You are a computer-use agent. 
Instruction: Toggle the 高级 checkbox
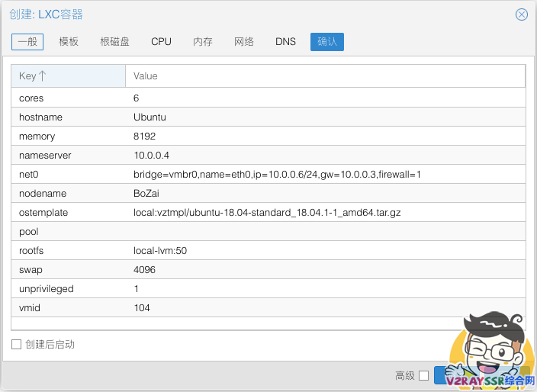click(x=423, y=375)
